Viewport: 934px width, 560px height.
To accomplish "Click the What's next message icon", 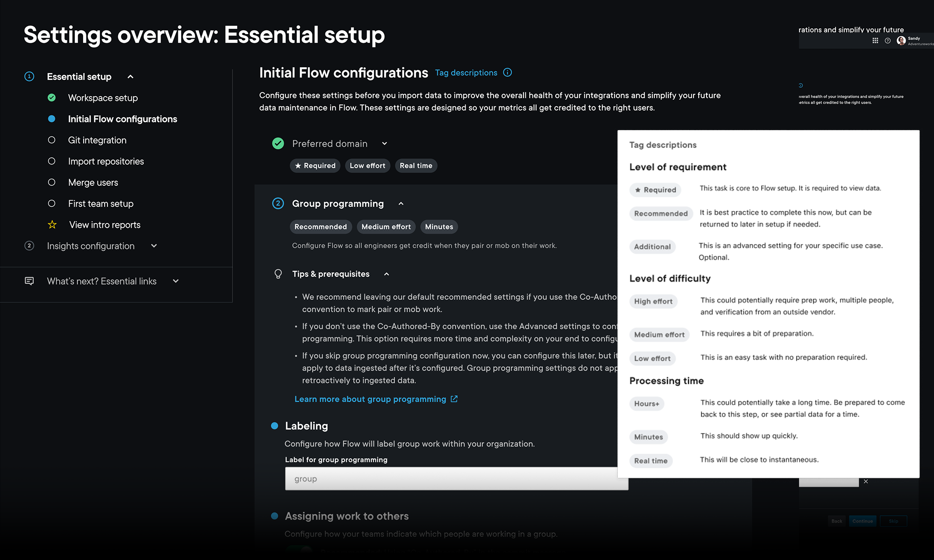I will 29,281.
